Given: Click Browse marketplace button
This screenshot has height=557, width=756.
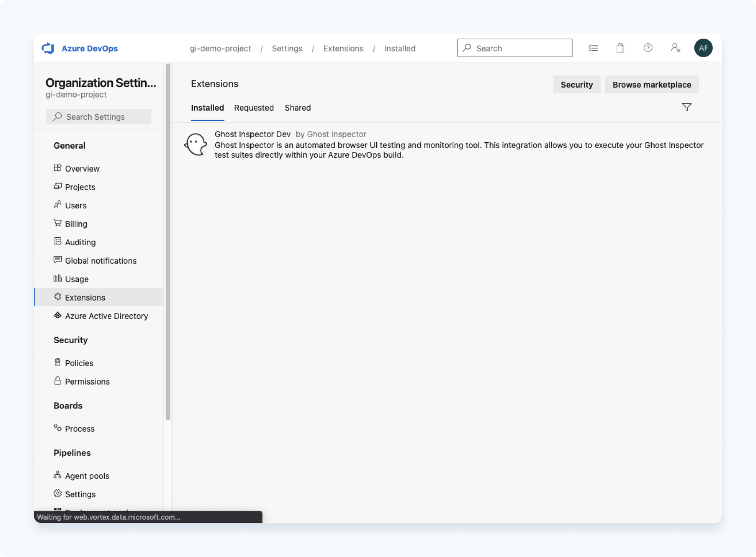Looking at the screenshot, I should 652,84.
